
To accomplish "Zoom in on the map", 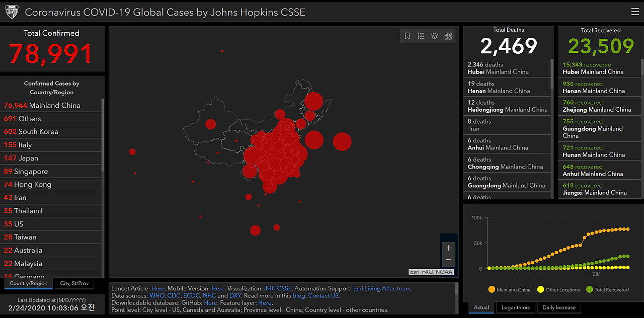I will point(448,248).
